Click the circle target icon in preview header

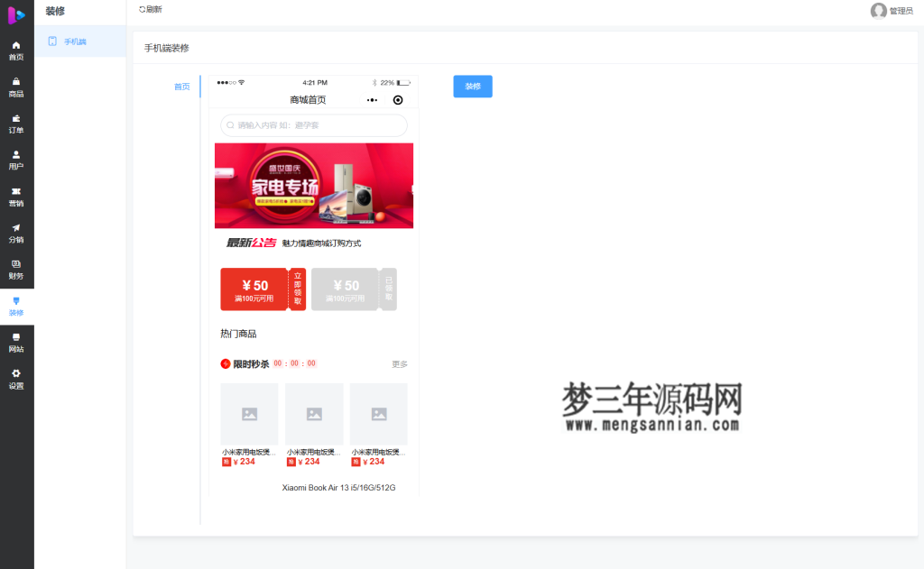[x=397, y=100]
